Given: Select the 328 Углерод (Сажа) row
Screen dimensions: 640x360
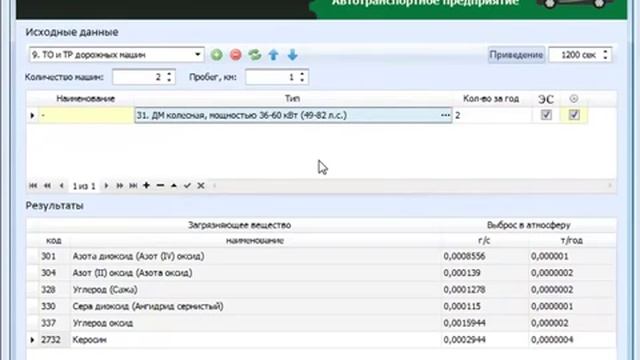Looking at the screenshot, I should coord(322,290).
